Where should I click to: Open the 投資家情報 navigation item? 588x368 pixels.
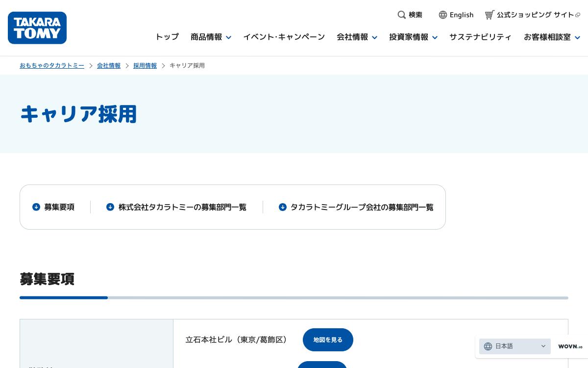pyautogui.click(x=409, y=37)
